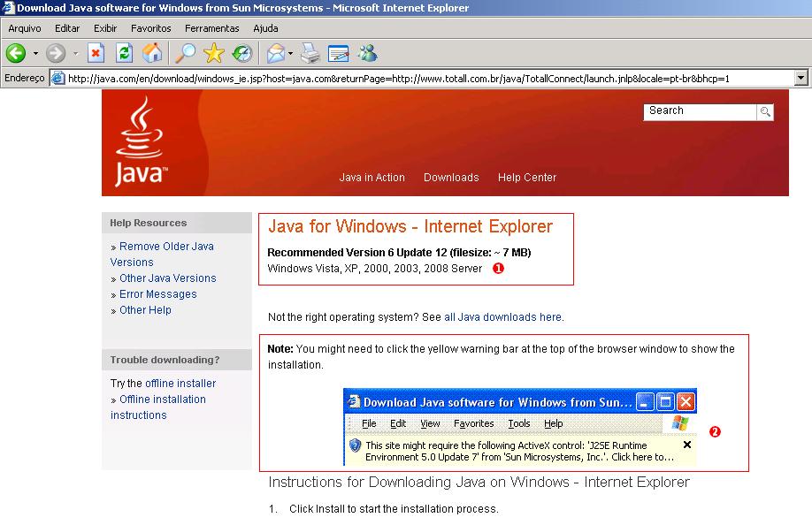Expand the Back button history arrow
Image resolution: width=812 pixels, height=525 pixels.
tap(34, 53)
